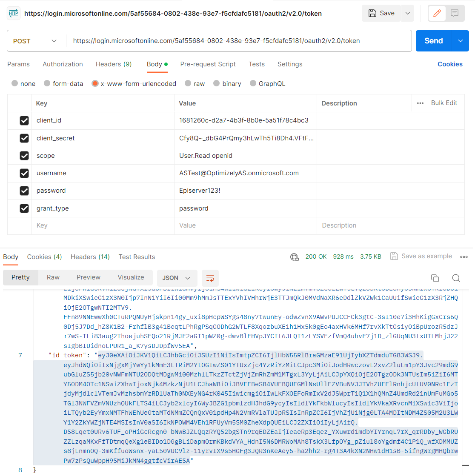Disable the password parameter checkbox
475x476 pixels.
point(24,191)
